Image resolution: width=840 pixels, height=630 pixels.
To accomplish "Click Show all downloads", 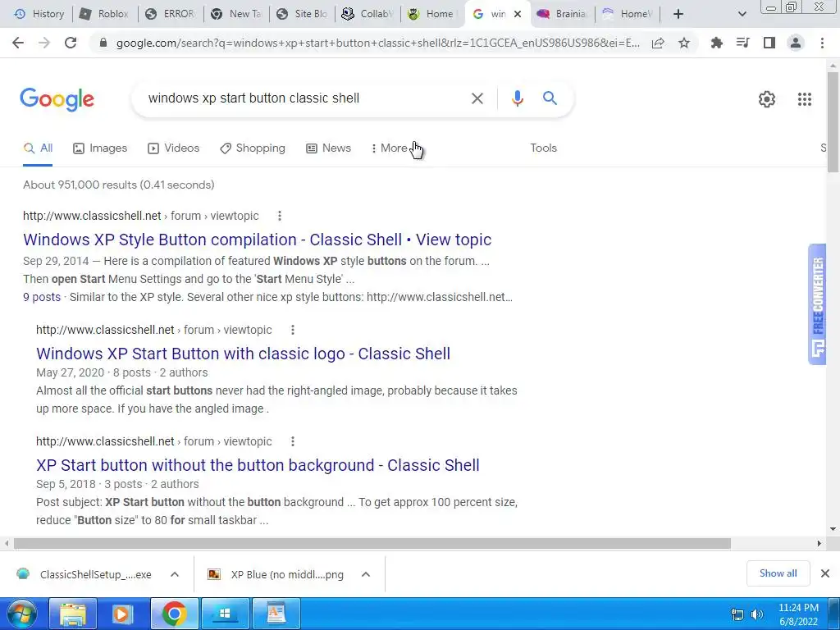I will [x=778, y=573].
